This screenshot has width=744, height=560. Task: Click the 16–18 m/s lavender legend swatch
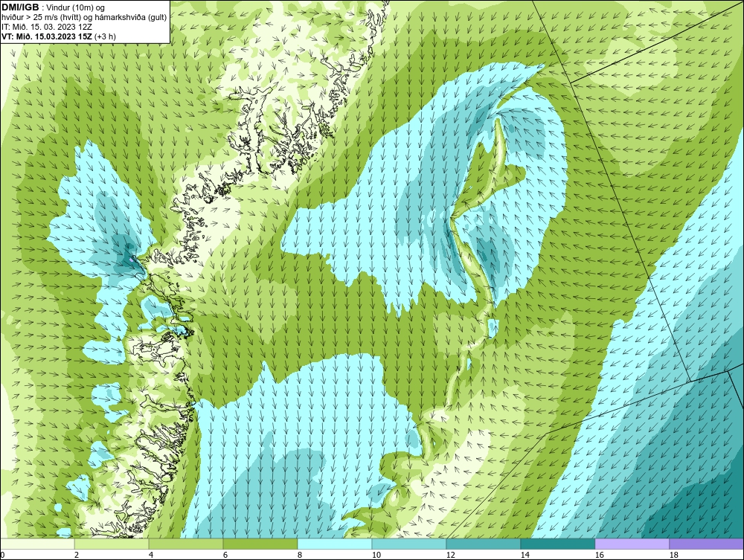tap(632, 544)
